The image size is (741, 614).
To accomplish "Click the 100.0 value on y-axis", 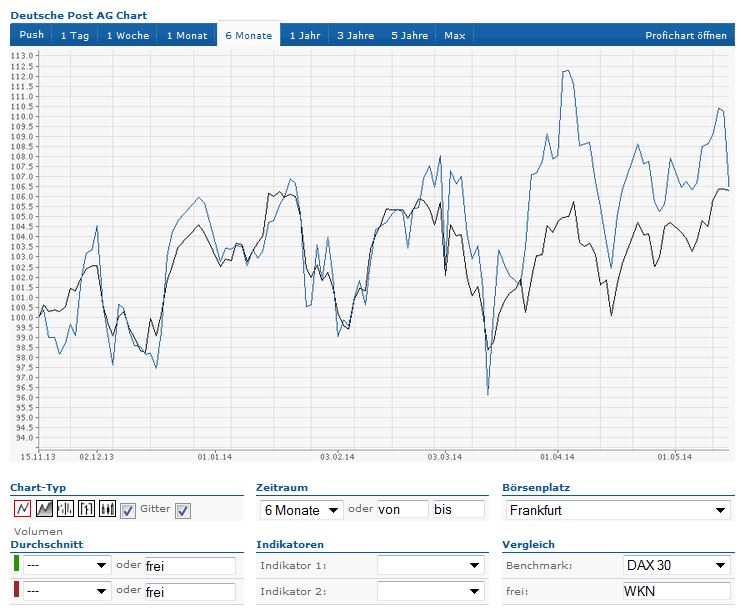I will (22, 318).
